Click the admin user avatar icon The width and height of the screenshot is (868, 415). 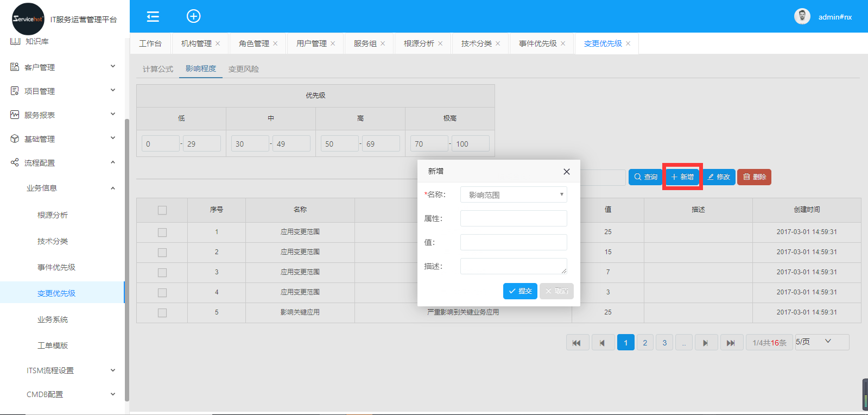802,16
